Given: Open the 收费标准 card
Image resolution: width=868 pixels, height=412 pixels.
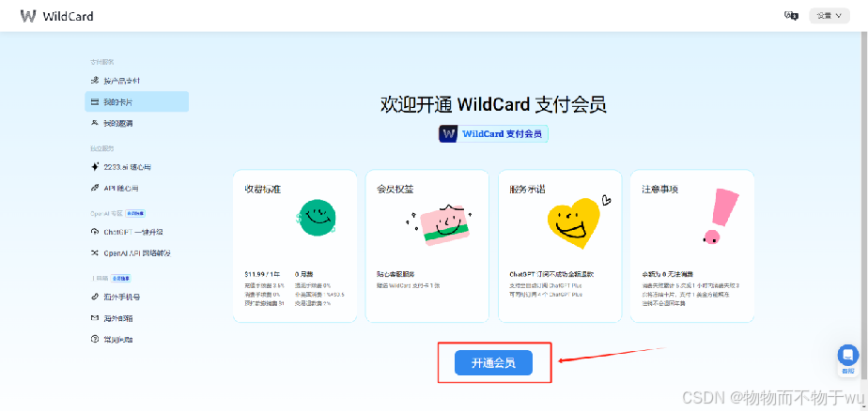Looking at the screenshot, I should pos(295,246).
